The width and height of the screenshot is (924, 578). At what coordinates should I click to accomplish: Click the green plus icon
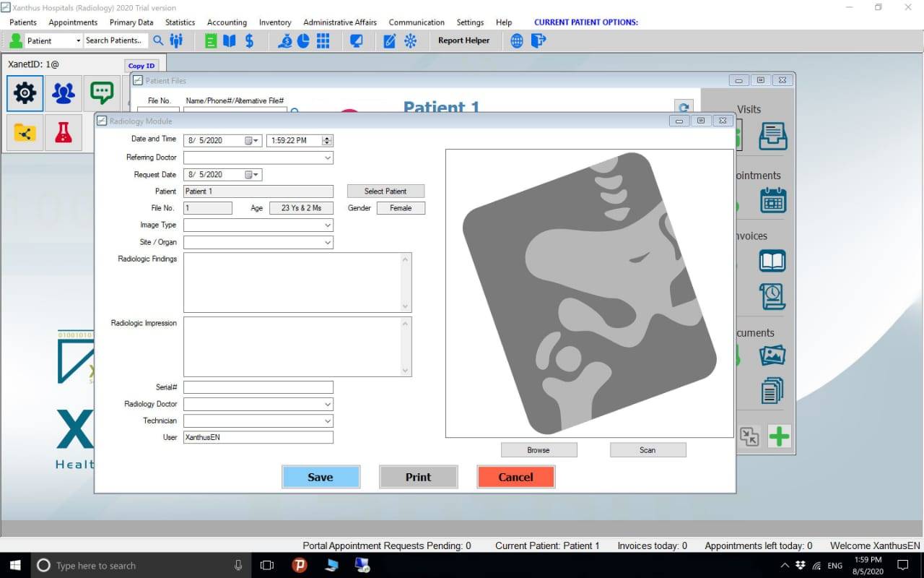click(x=779, y=436)
